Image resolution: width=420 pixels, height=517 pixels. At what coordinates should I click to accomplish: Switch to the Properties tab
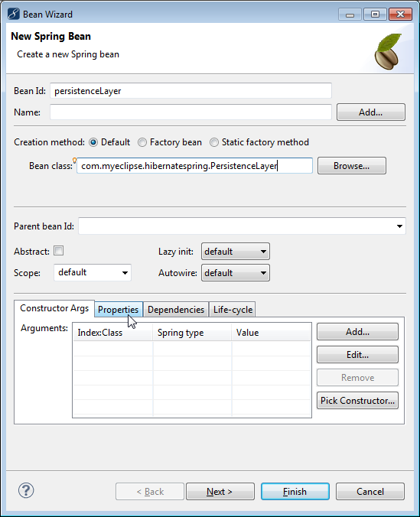tap(118, 310)
